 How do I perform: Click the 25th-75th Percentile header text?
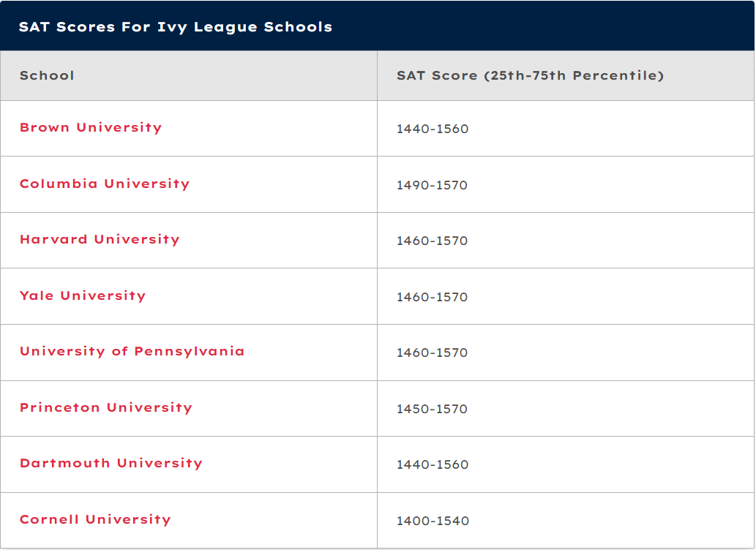pyautogui.click(x=574, y=75)
